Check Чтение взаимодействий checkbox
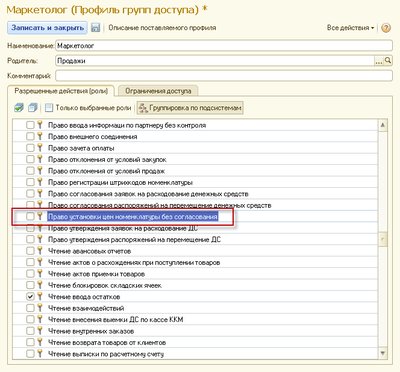This screenshot has height=372, width=400. click(30, 308)
